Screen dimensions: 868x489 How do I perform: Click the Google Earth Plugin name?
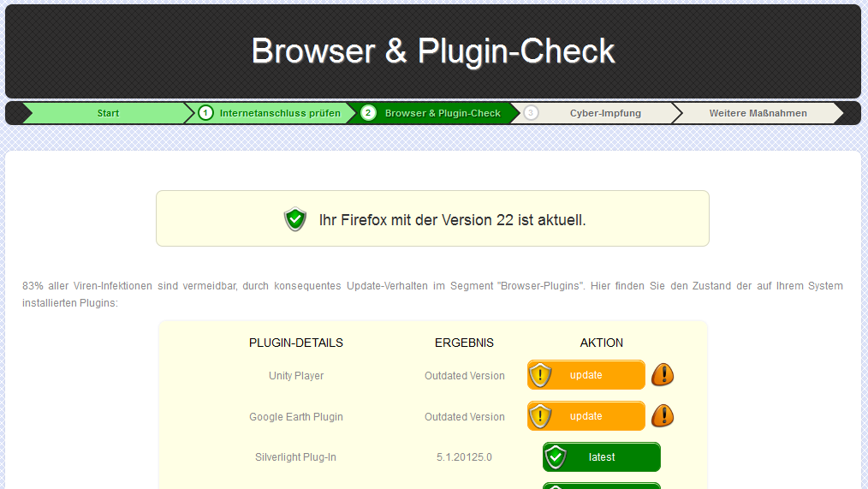296,417
